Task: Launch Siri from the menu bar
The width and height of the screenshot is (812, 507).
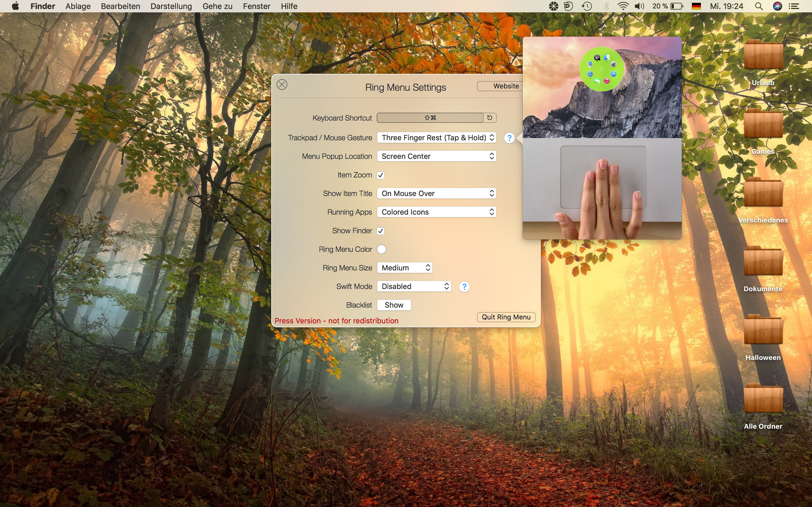Action: click(x=777, y=6)
